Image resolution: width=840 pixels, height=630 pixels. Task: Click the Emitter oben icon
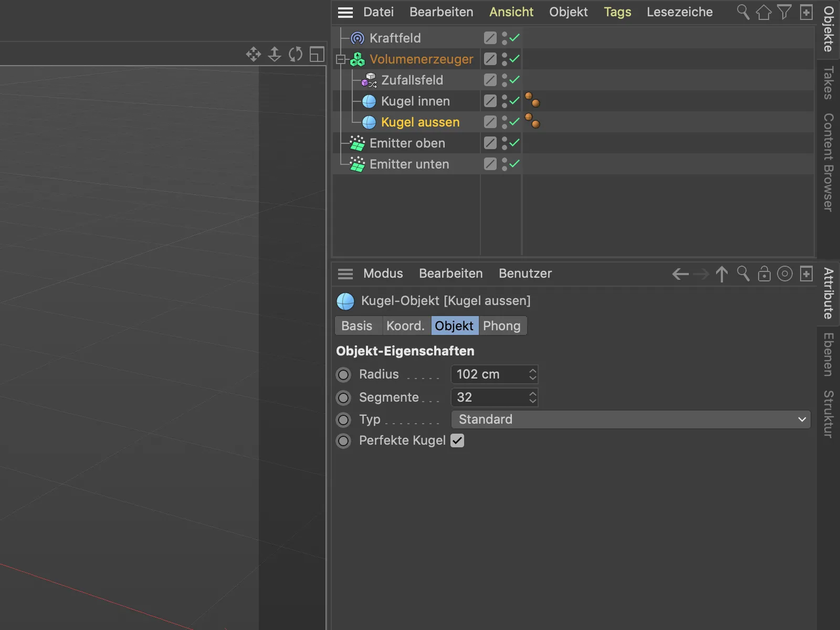point(358,143)
